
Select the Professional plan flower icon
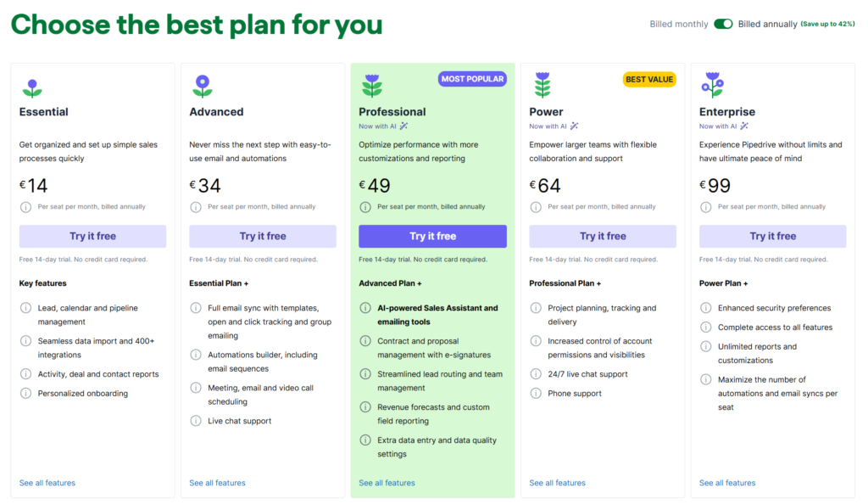coord(373,87)
